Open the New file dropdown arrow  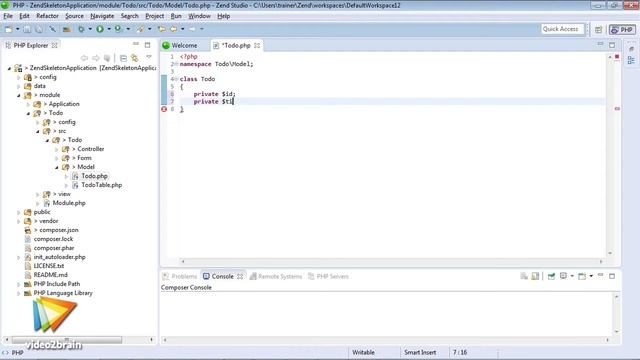18,29
